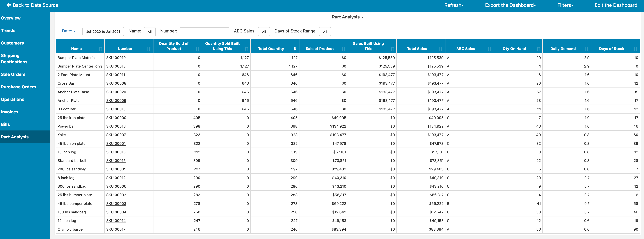Open SKU 00017 link

[116, 229]
